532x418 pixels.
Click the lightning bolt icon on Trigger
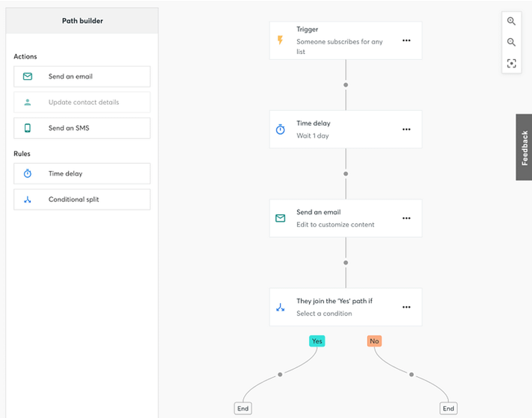[280, 40]
